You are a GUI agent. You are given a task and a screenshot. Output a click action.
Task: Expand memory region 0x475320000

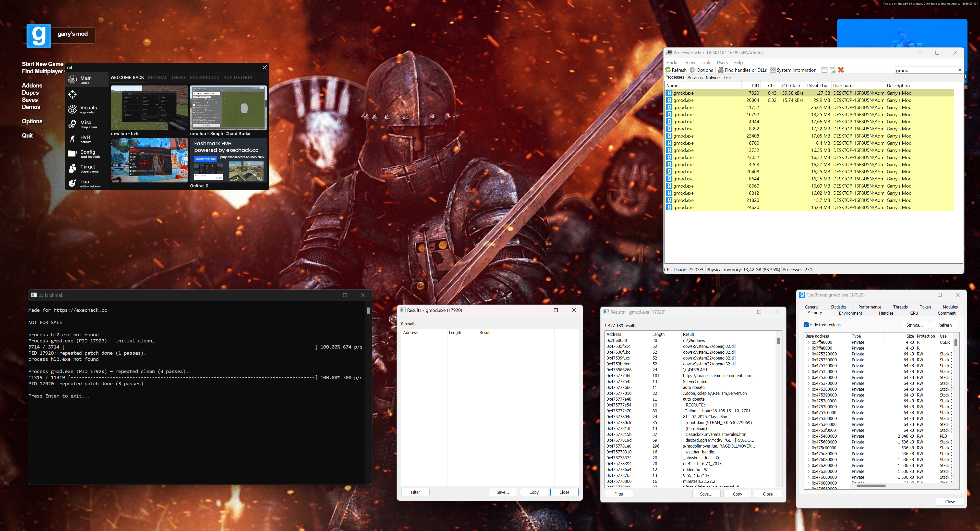808,354
